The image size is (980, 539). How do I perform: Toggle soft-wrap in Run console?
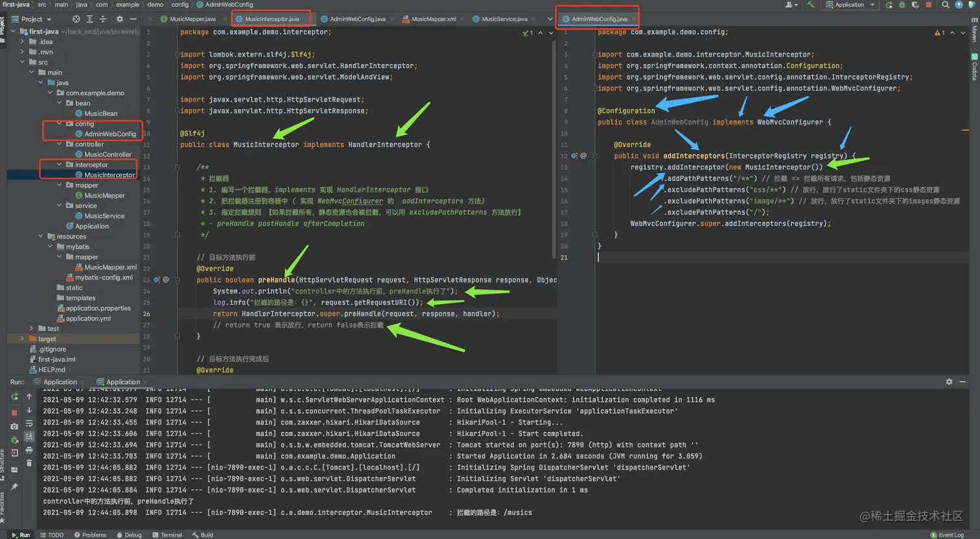pos(29,424)
